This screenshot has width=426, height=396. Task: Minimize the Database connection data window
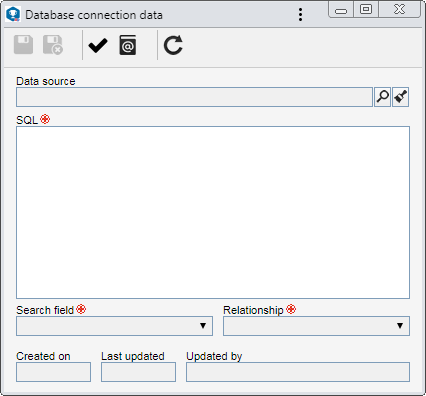click(x=341, y=10)
